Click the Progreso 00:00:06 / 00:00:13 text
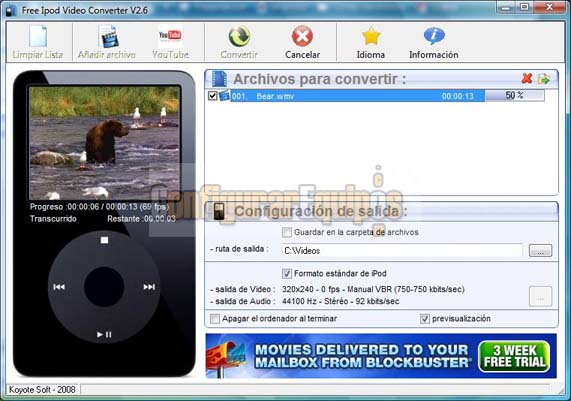The image size is (571, 401). 99,207
